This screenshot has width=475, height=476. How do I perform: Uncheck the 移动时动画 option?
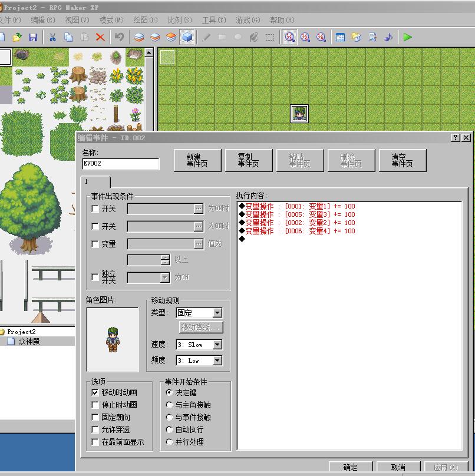[x=95, y=392]
